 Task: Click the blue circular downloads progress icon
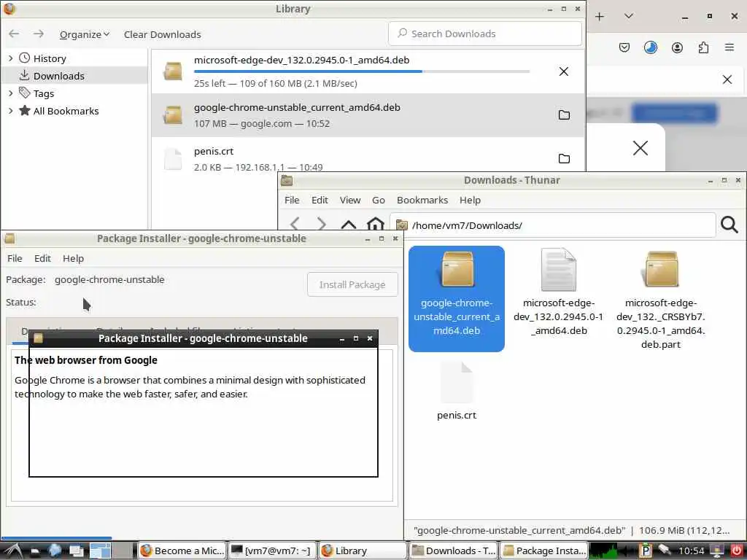(x=650, y=47)
